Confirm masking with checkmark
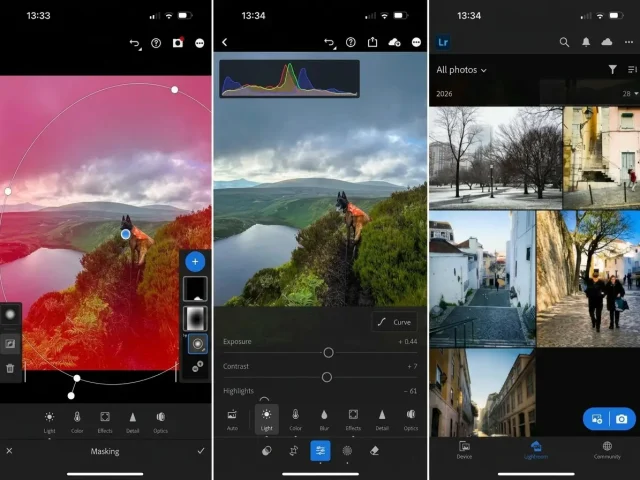The height and width of the screenshot is (480, 640). [201, 451]
